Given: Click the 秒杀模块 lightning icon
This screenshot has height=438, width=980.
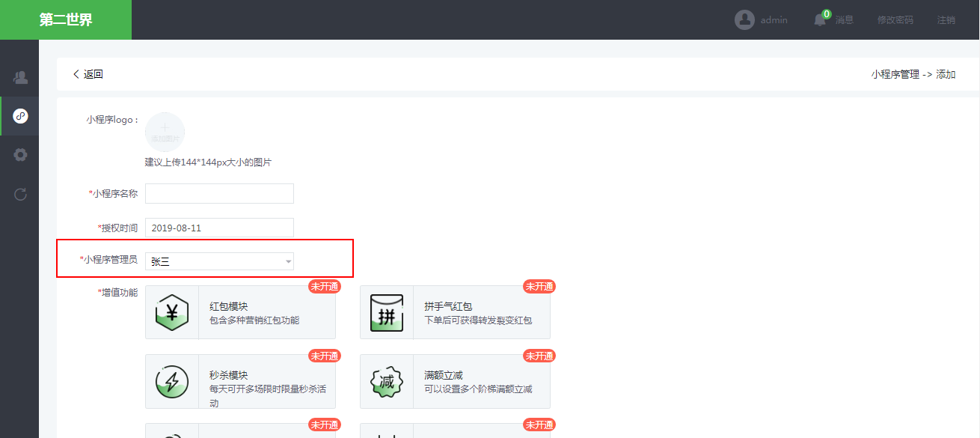Looking at the screenshot, I should (x=172, y=382).
